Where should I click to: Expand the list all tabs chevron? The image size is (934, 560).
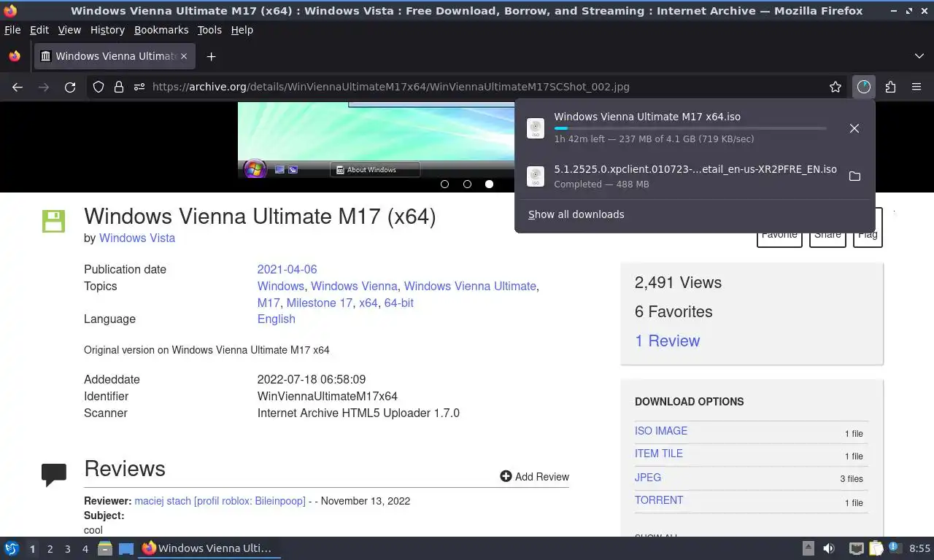point(919,56)
